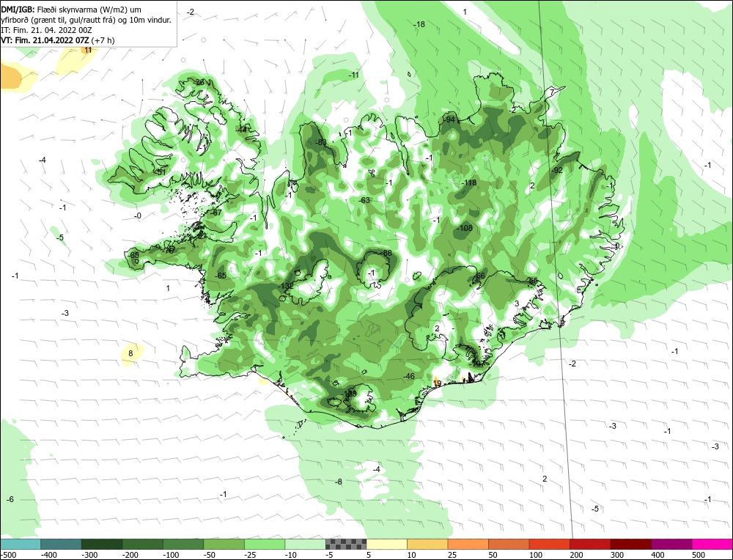733x560 pixels.
Task: Click the map value "-6"
Action: coord(10,499)
